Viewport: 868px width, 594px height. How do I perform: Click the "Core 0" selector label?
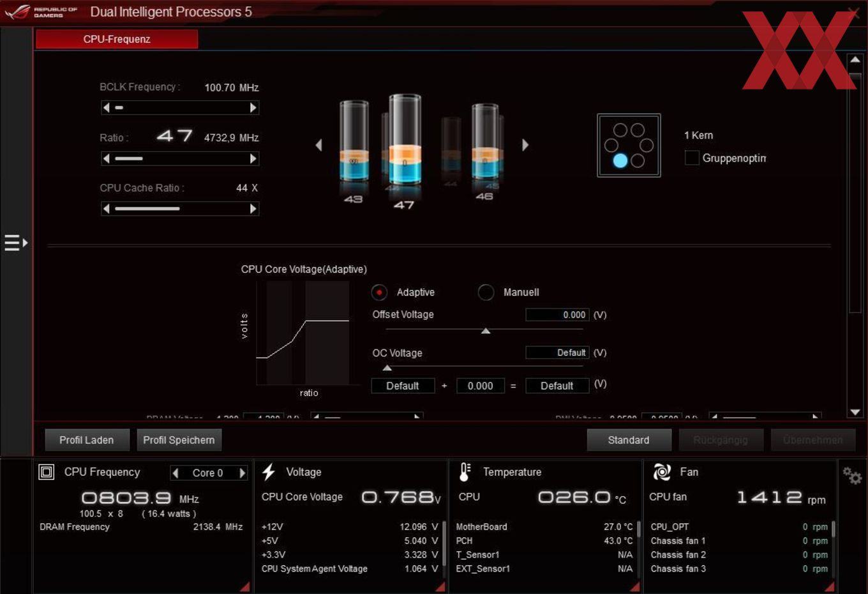(x=208, y=473)
